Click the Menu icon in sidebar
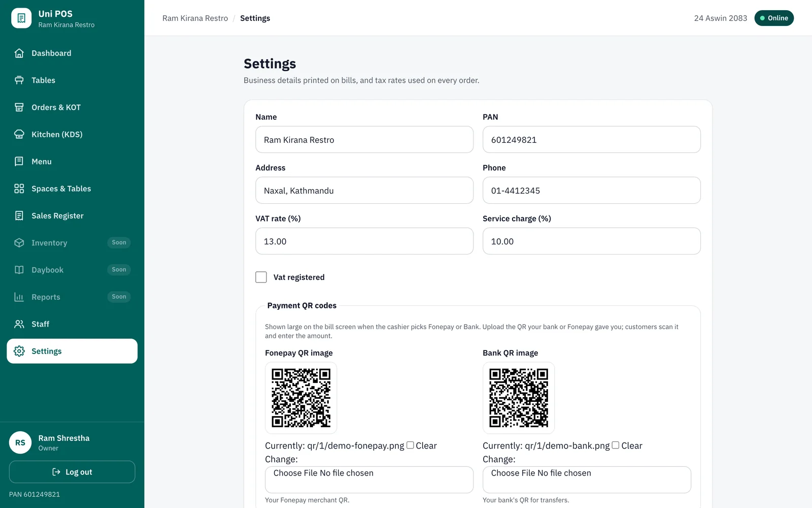This screenshot has width=812, height=508. 19,162
